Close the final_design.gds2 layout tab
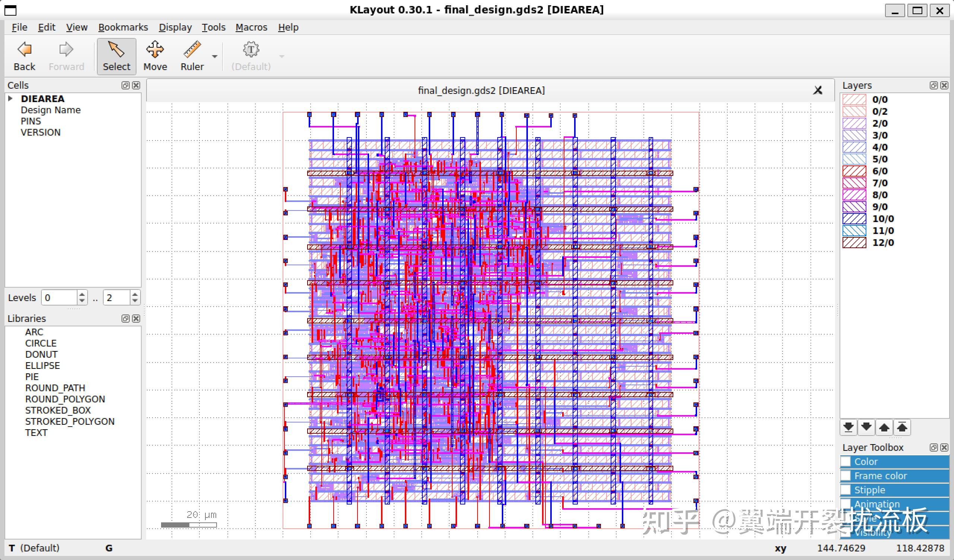Image resolution: width=954 pixels, height=560 pixels. (818, 90)
